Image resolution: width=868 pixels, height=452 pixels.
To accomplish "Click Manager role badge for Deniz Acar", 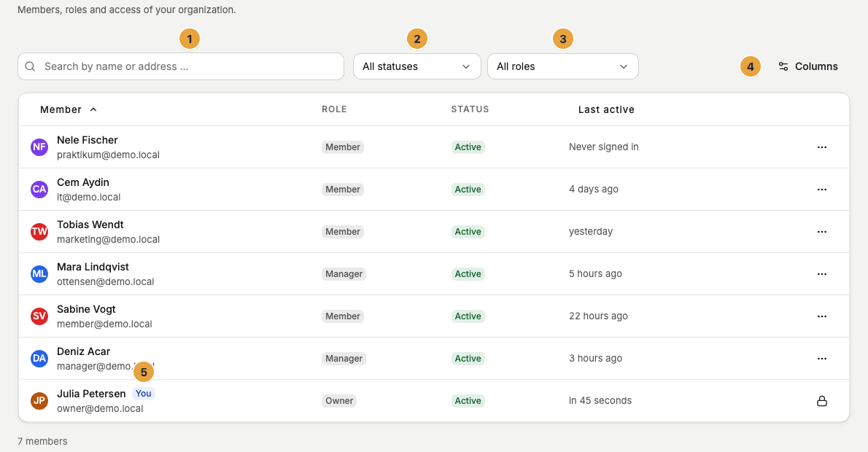I will point(344,359).
